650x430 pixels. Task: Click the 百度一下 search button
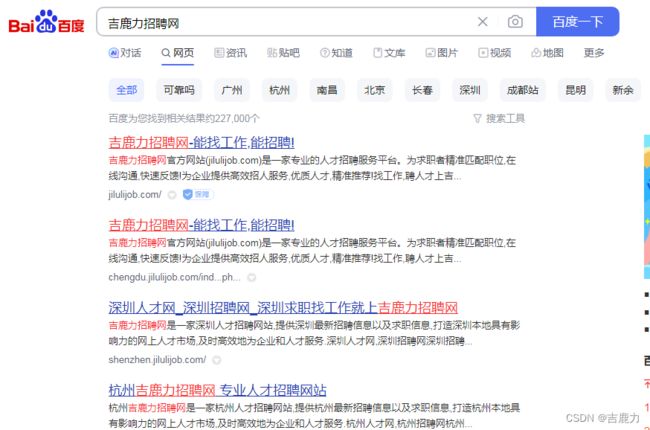coord(577,22)
